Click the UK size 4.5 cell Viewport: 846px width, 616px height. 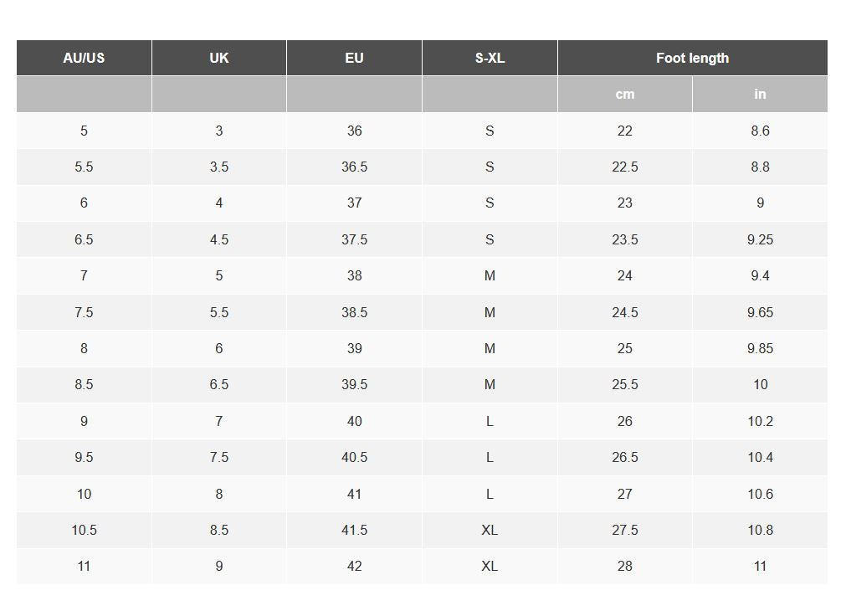tap(219, 239)
